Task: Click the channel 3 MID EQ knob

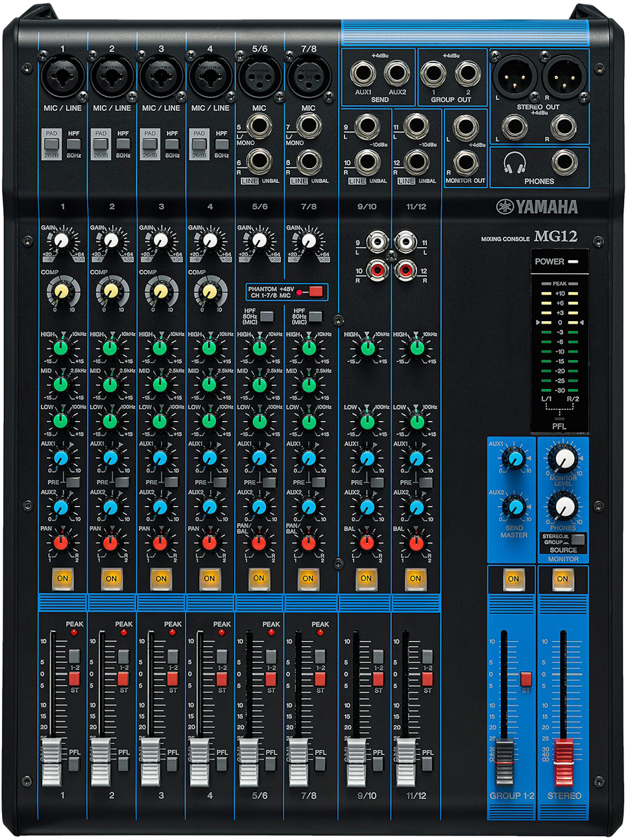Action: click(160, 385)
